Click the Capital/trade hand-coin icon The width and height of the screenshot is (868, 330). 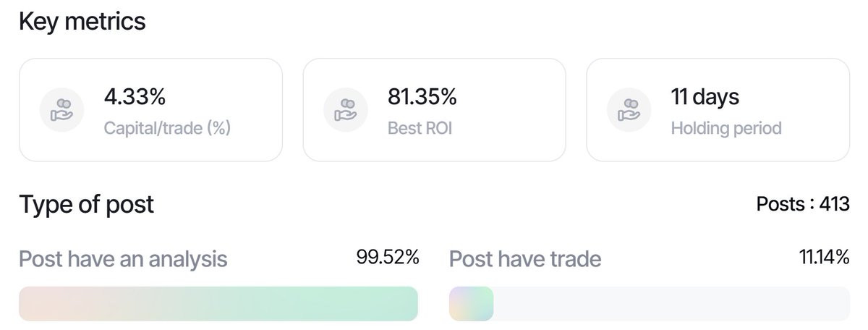[x=62, y=110]
